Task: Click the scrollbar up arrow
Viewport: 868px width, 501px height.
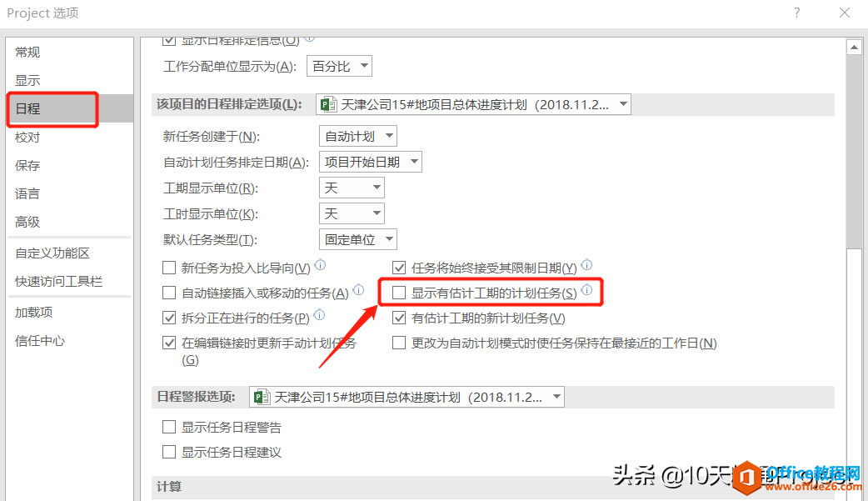Action: click(854, 48)
